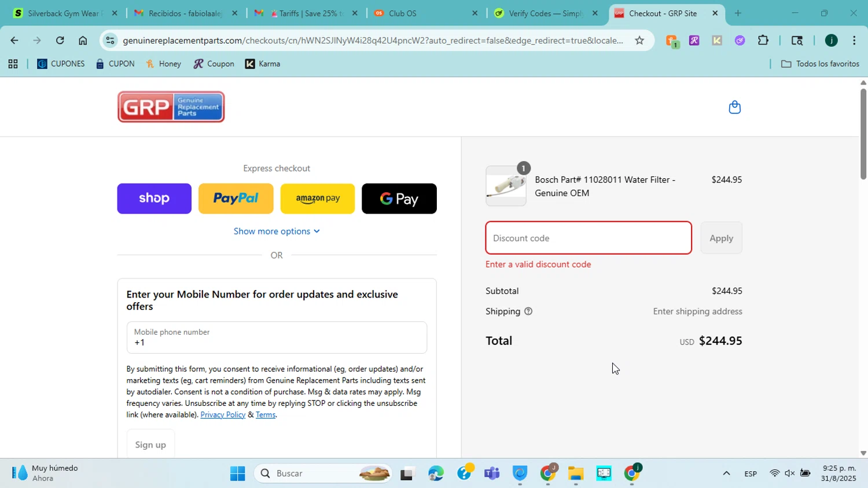Image resolution: width=868 pixels, height=488 pixels.
Task: Show hidden system tray icons chevron
Action: coord(726,474)
